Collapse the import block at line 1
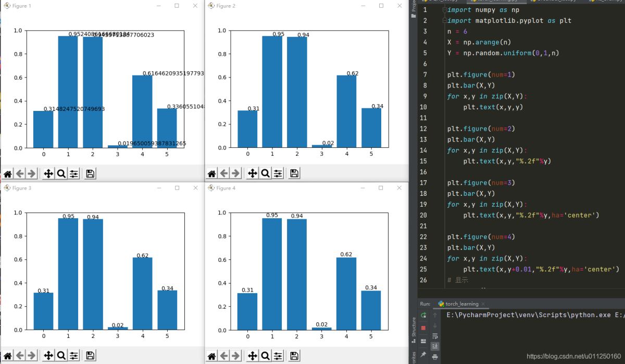This screenshot has width=625, height=364. 444,10
